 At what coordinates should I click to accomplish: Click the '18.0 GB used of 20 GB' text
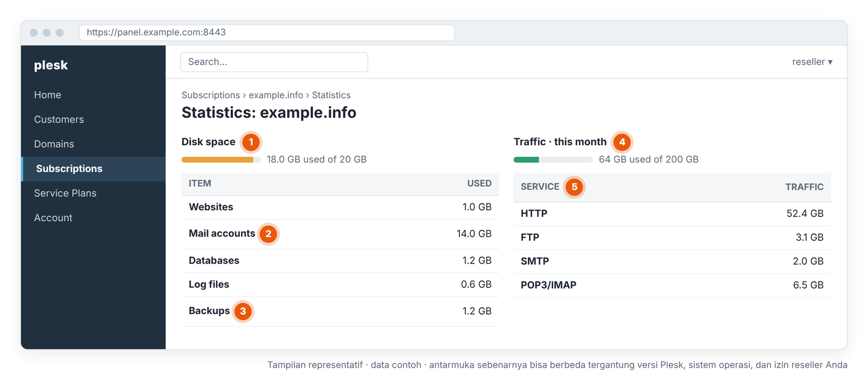(317, 159)
